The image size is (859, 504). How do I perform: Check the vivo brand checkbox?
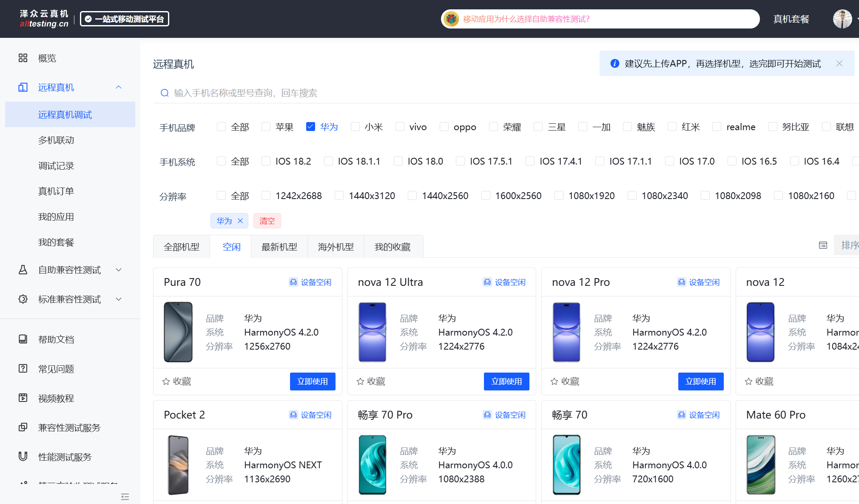pyautogui.click(x=400, y=127)
